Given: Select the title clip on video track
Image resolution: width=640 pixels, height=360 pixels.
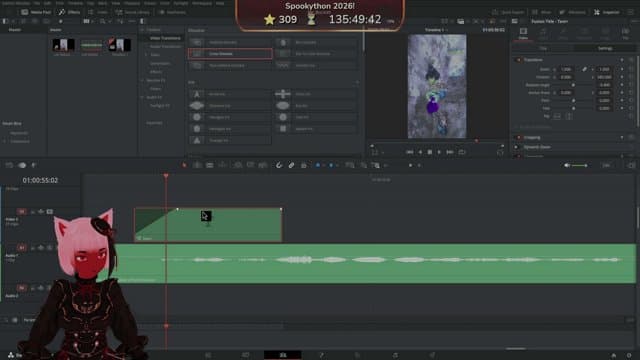Looking at the screenshot, I should pos(208,225).
